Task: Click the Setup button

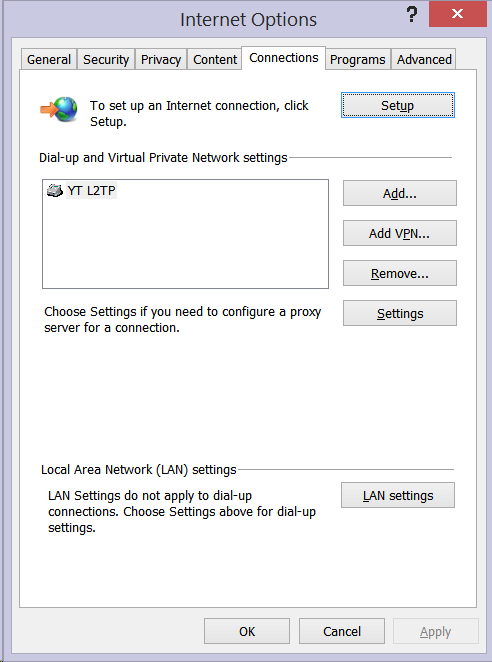Action: (x=398, y=105)
